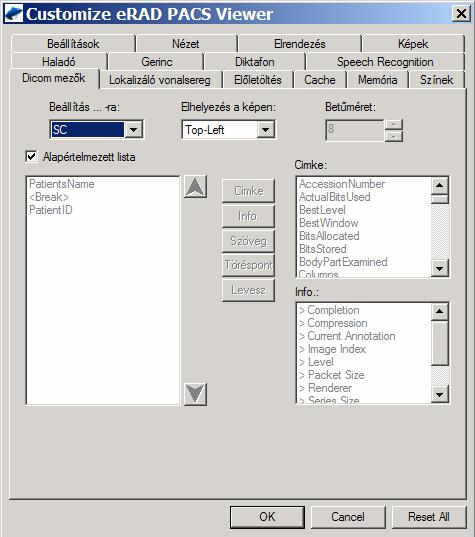The image size is (475, 537).
Task: Click up arrow of Info list scrollbar
Action: pos(440,311)
